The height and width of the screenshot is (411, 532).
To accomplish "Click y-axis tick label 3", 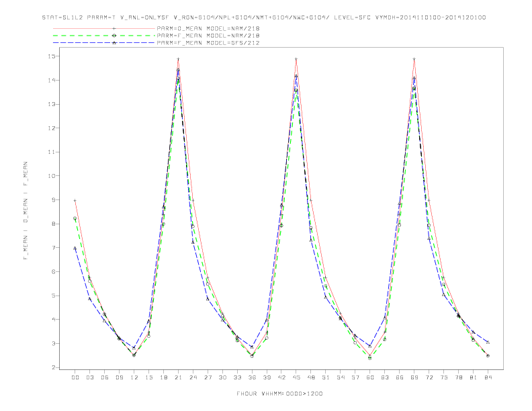I will (x=53, y=344).
